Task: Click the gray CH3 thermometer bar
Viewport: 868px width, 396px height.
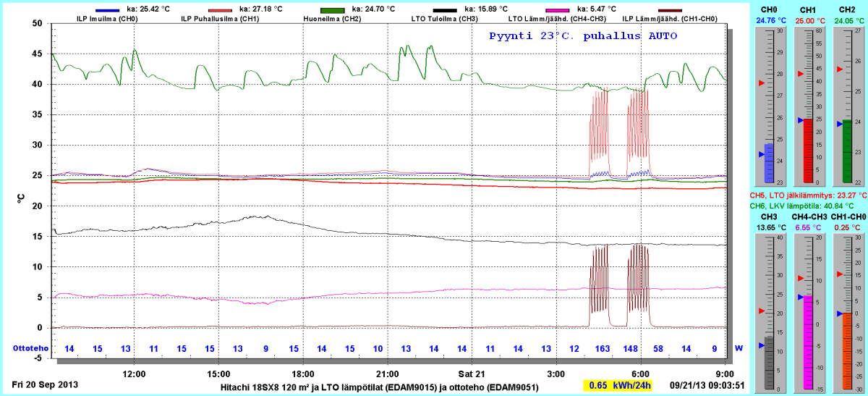Action: [x=769, y=363]
